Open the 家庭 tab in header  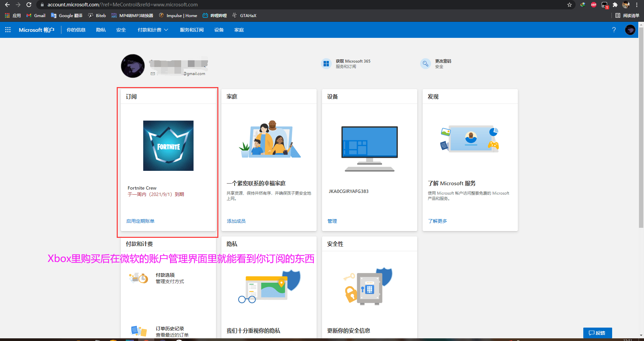point(239,30)
